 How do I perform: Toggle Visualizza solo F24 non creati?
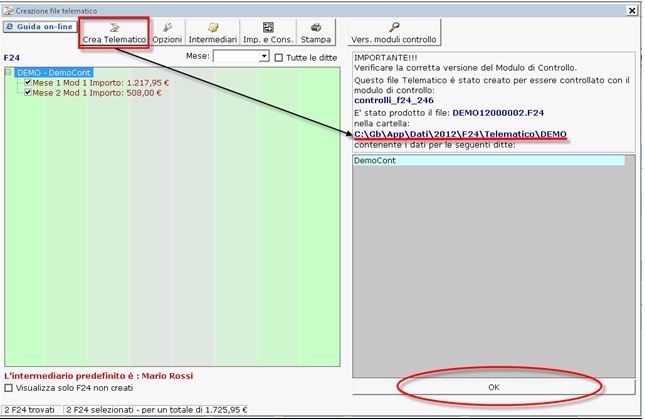click(8, 388)
